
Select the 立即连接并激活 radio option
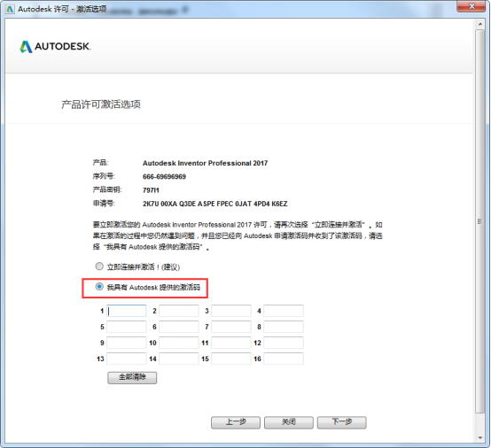pyautogui.click(x=99, y=266)
